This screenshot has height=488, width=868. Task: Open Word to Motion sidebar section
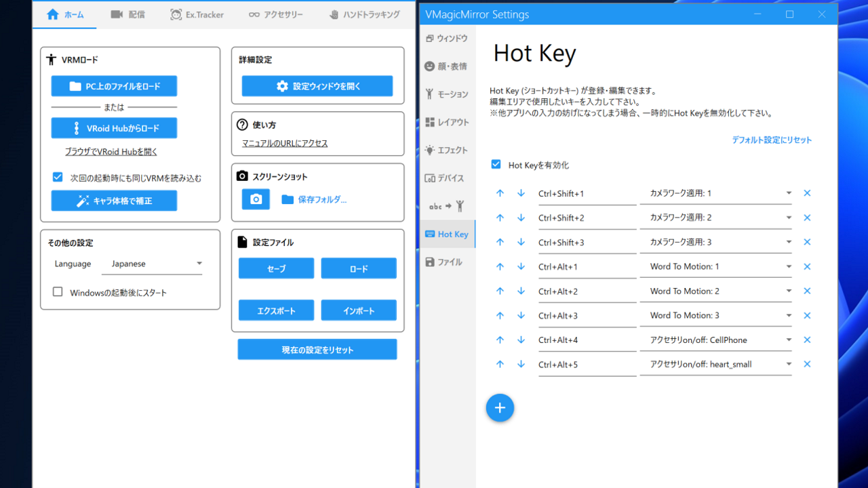click(448, 206)
